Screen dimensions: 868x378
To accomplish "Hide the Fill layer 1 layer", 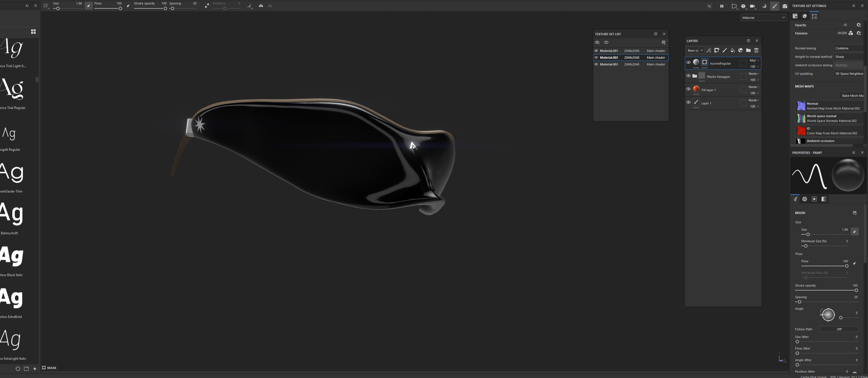I will pos(688,89).
